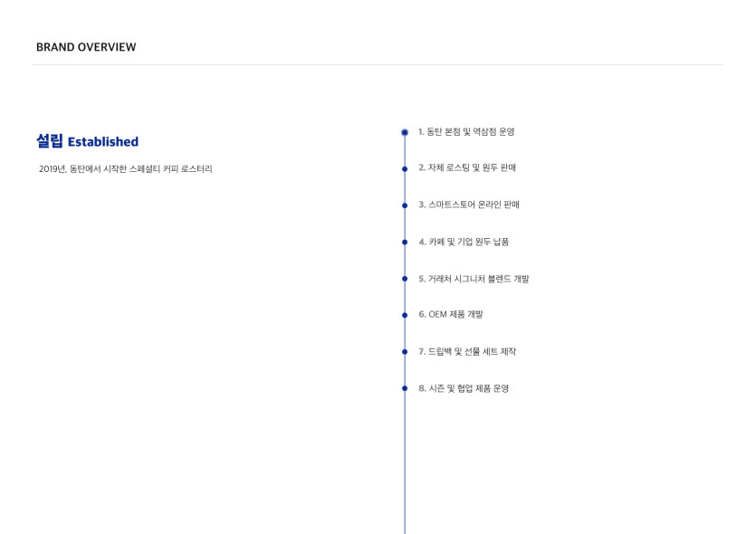The image size is (756, 534).
Task: Click the text 3. 스마트스토어 온라인 판매
Action: tap(469, 205)
